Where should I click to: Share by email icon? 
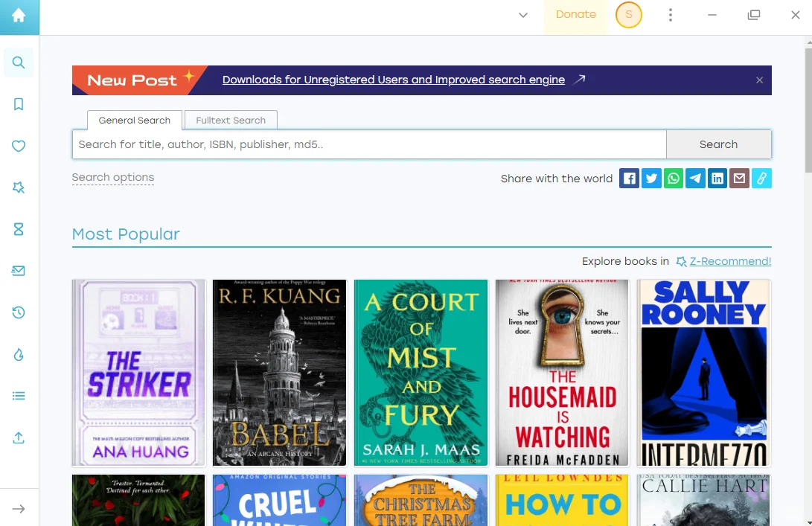[x=740, y=179]
